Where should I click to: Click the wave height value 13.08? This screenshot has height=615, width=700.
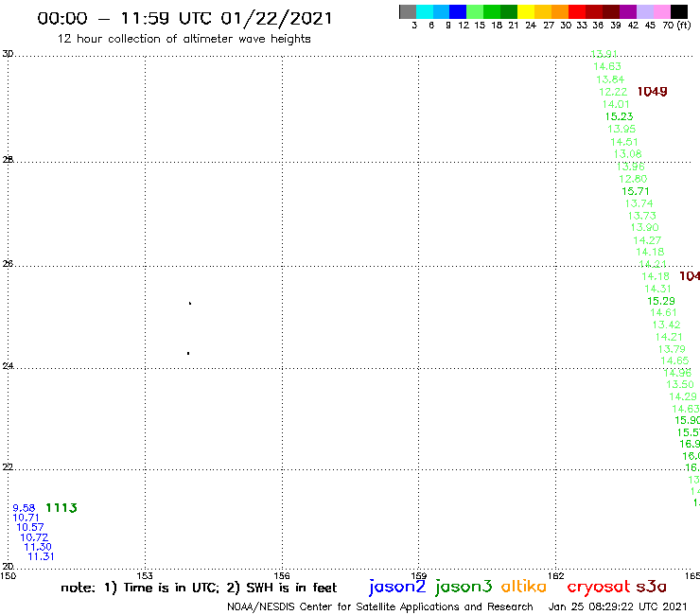pyautogui.click(x=628, y=154)
